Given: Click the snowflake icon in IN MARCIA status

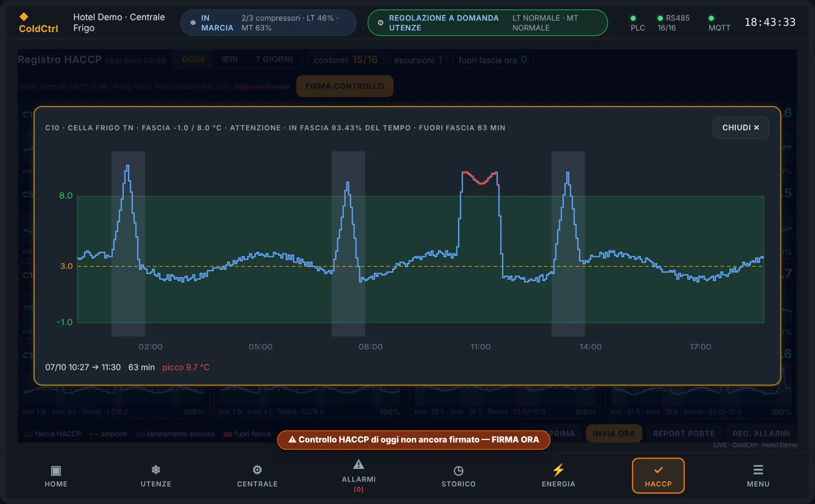Looking at the screenshot, I should [193, 23].
